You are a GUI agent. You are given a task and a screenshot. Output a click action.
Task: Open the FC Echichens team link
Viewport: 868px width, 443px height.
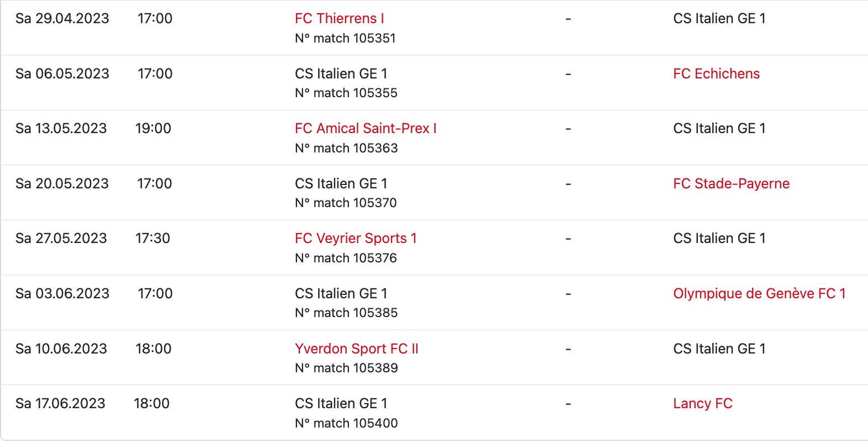point(716,74)
